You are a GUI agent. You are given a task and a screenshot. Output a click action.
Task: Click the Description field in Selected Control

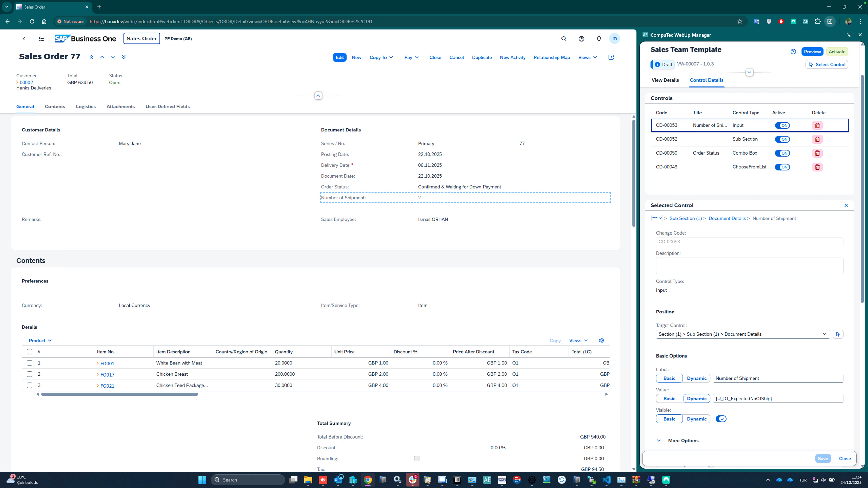[749, 266]
